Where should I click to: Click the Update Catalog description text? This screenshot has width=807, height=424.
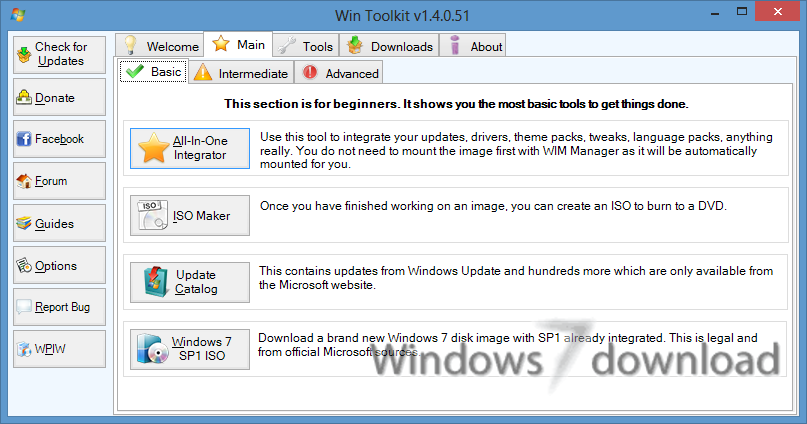click(516, 278)
